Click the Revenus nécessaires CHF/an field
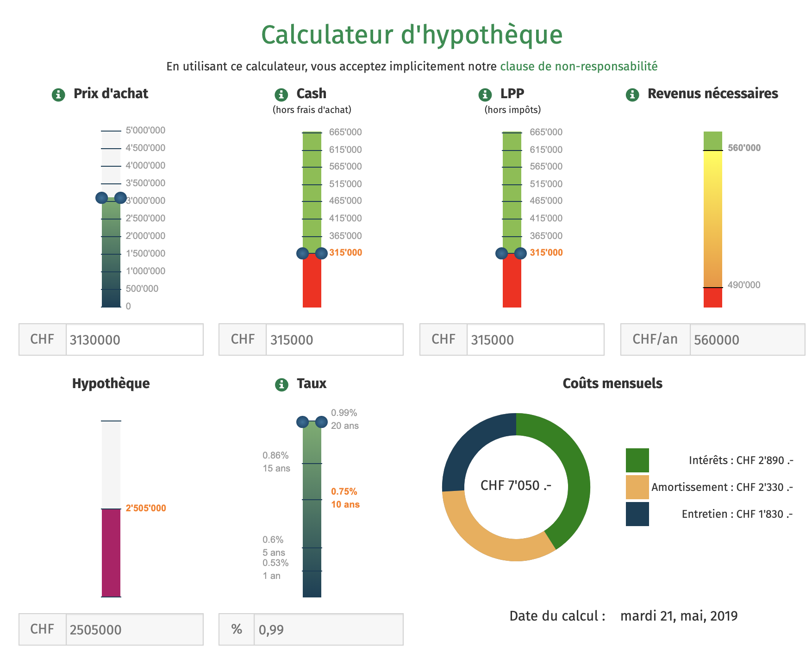 point(747,340)
